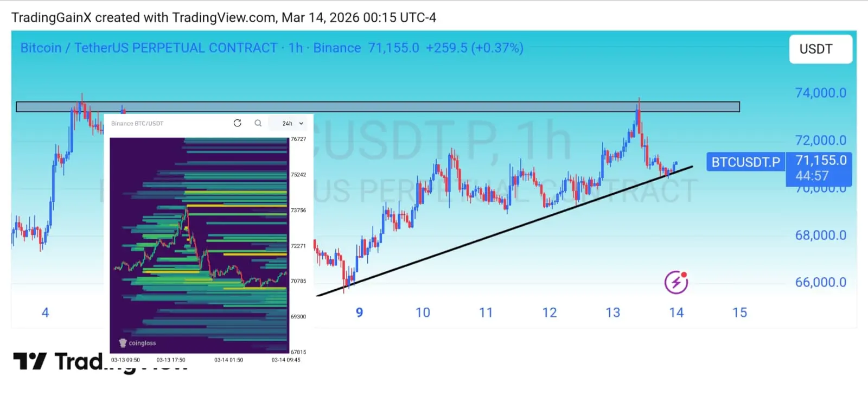This screenshot has height=395, width=868.
Task: Click the TradingView logo mark
Action: (x=30, y=361)
